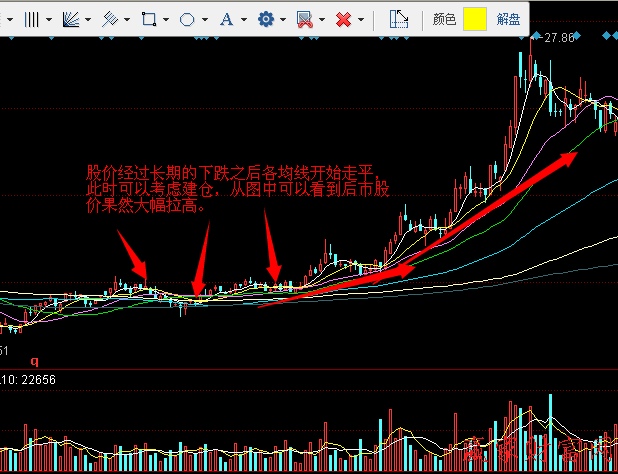Click the 27.86 peak price label
Screen dimensions: 618x474
point(558,38)
